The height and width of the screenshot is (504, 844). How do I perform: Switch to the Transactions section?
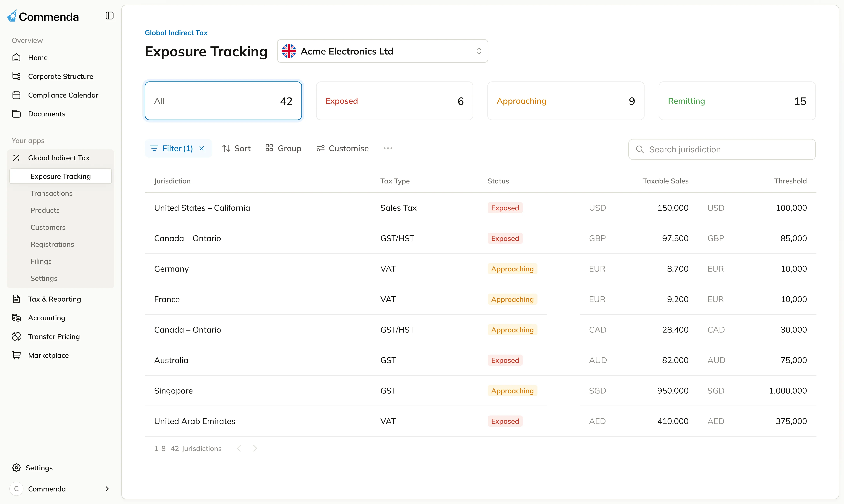pyautogui.click(x=51, y=193)
